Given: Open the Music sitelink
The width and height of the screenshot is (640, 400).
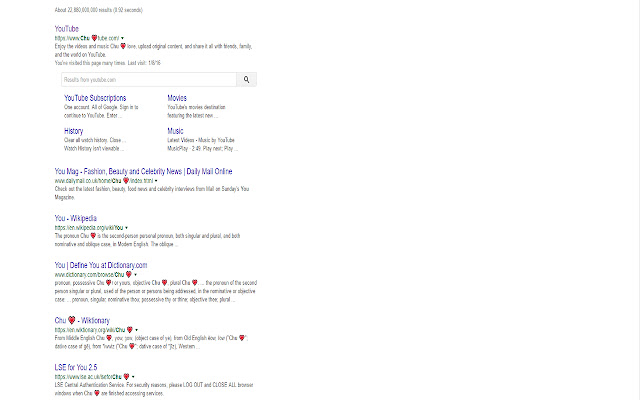Looking at the screenshot, I should click(x=175, y=131).
